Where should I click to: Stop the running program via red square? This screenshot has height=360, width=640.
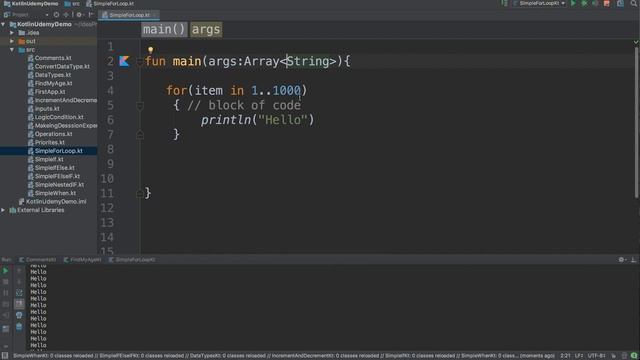[607, 3]
